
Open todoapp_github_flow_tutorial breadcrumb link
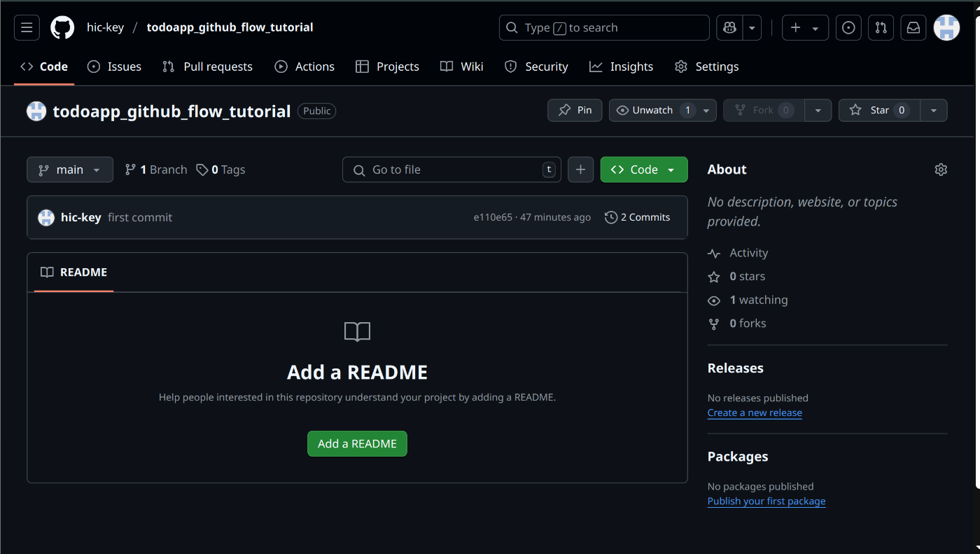pyautogui.click(x=230, y=28)
